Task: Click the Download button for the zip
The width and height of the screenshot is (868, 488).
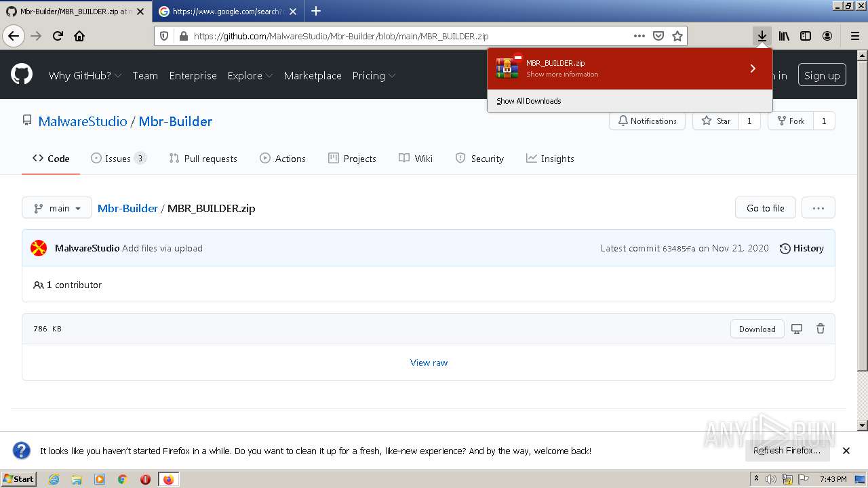Action: click(x=757, y=329)
